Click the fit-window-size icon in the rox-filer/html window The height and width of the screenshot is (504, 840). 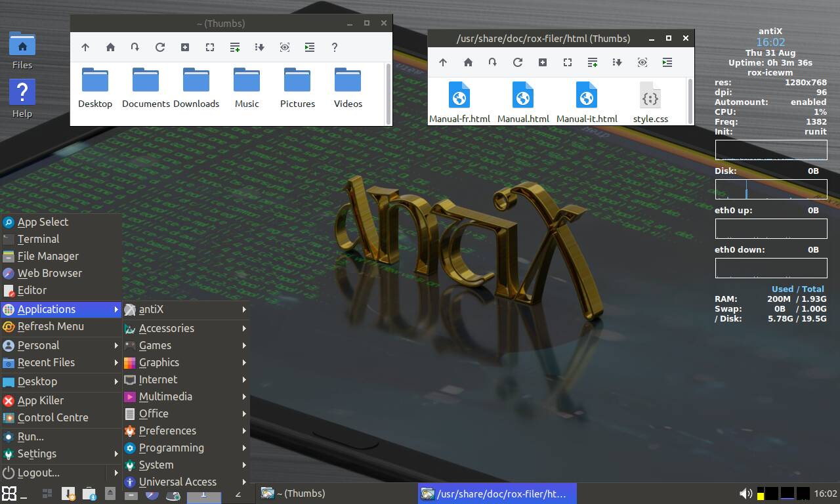pyautogui.click(x=568, y=62)
